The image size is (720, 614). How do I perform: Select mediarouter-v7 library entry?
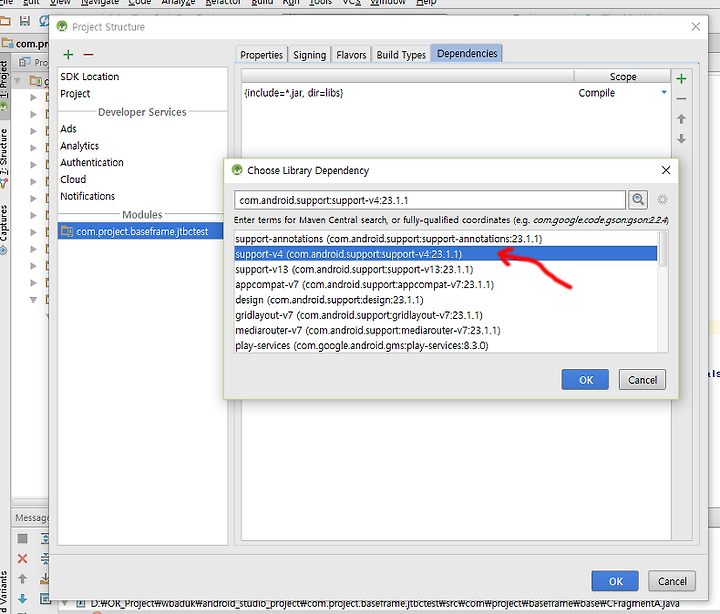coord(445,330)
